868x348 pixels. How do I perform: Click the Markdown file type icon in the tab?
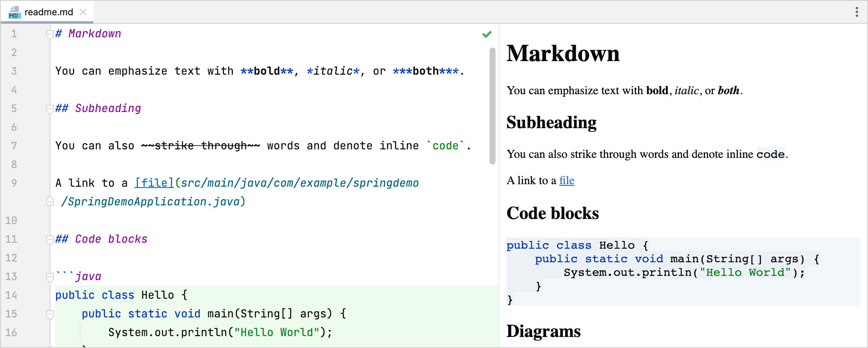tap(14, 12)
